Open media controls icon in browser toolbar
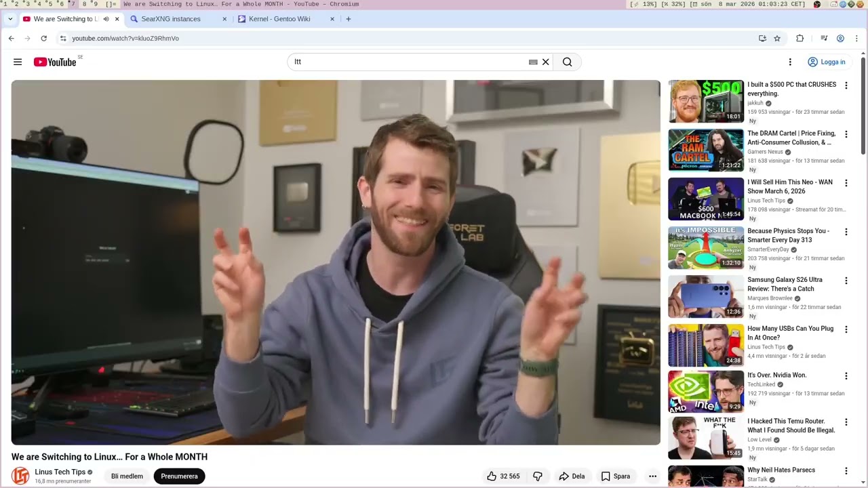 click(824, 39)
